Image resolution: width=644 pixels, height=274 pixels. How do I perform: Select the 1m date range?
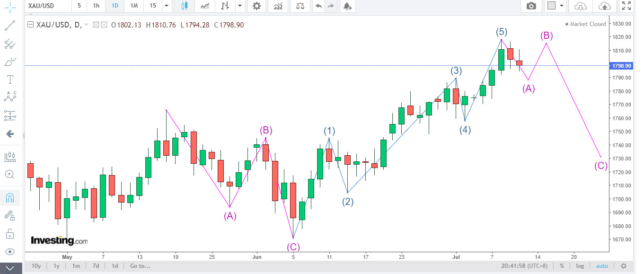click(76, 266)
